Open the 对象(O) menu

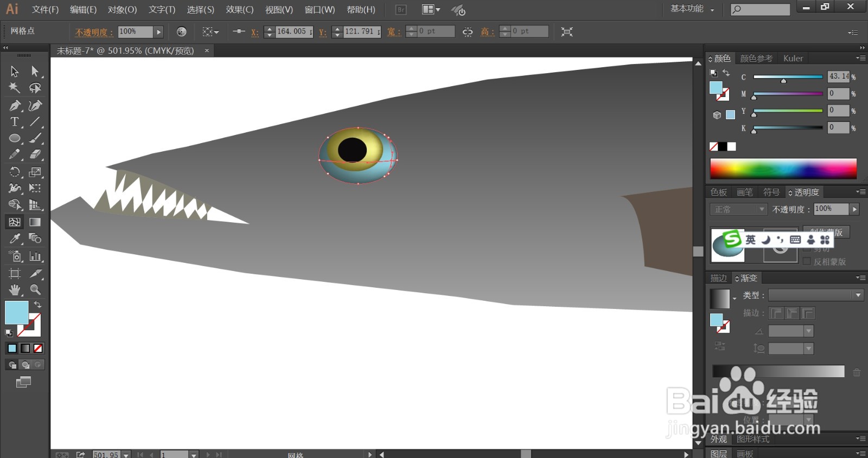coord(122,10)
